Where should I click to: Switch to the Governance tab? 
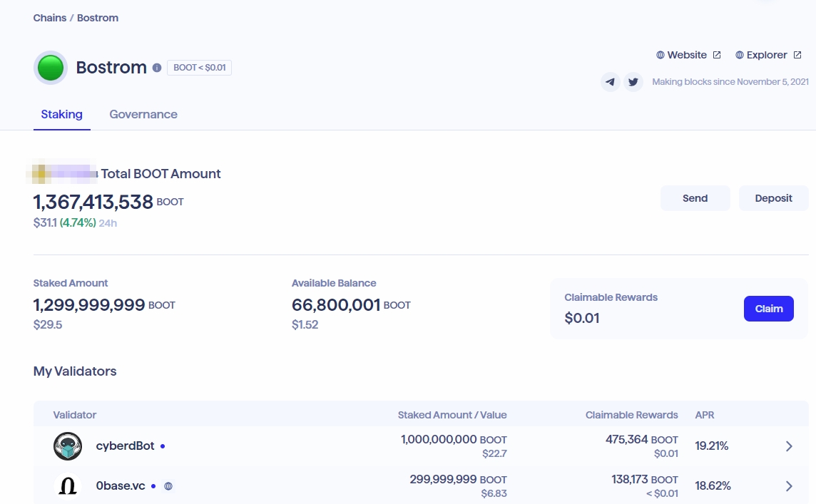(x=143, y=115)
